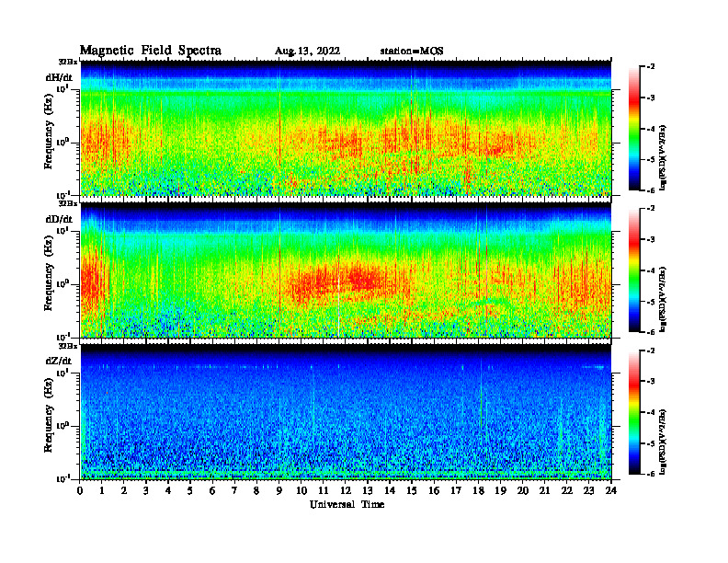The height and width of the screenshot is (563, 728).
Task: Click the hour 4 tick label
Action: 168,491
